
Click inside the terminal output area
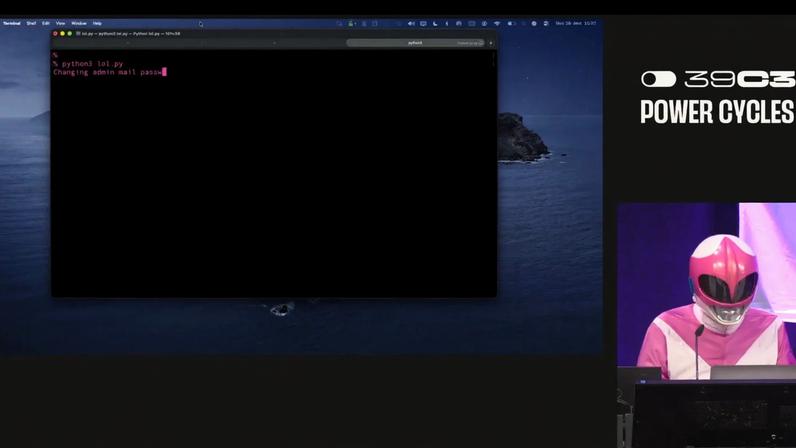(274, 173)
